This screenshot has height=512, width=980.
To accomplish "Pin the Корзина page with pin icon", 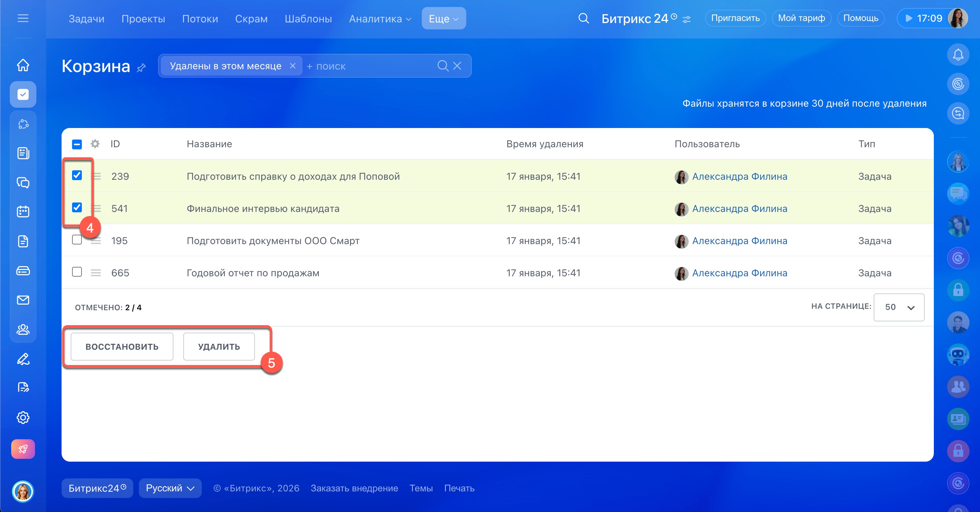I will tap(142, 68).
